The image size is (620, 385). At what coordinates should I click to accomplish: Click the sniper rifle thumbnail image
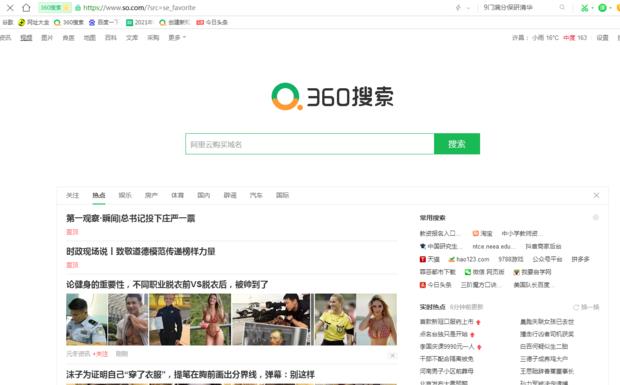coord(273,319)
